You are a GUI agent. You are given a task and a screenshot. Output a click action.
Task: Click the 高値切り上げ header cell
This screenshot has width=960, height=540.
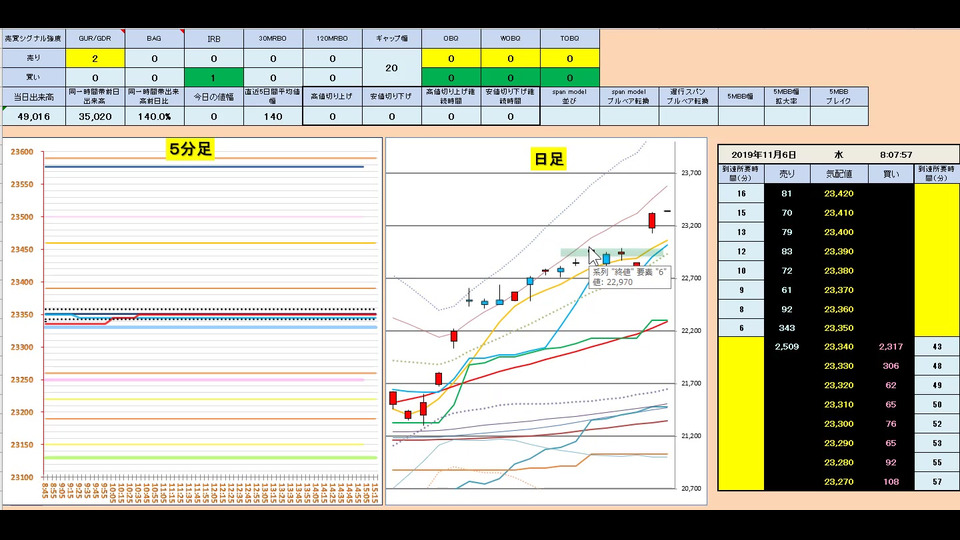(332, 97)
